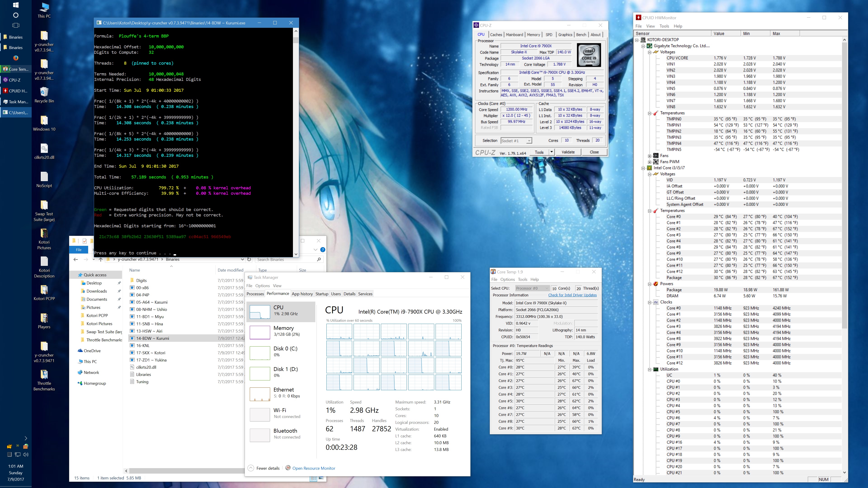Click the search magnifier in Search Binaries
The width and height of the screenshot is (868, 488).
[319, 259]
